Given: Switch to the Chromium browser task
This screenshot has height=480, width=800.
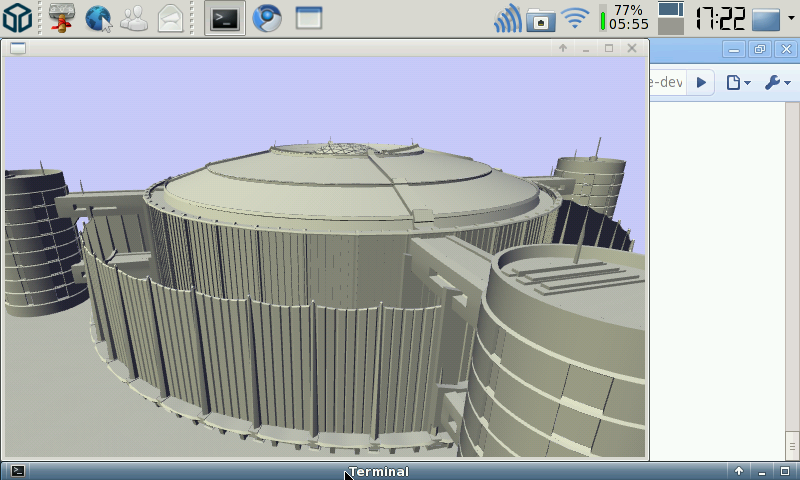Looking at the screenshot, I should tap(267, 18).
